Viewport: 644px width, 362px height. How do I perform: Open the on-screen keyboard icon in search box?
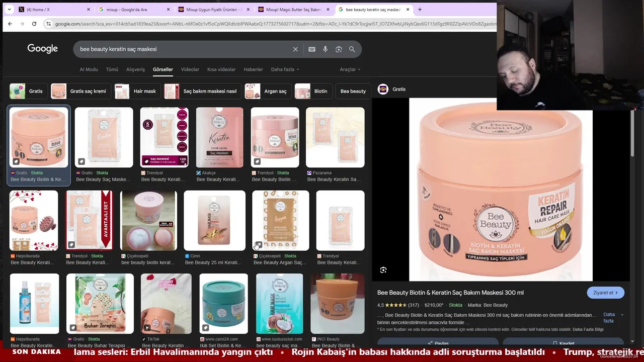click(x=312, y=49)
